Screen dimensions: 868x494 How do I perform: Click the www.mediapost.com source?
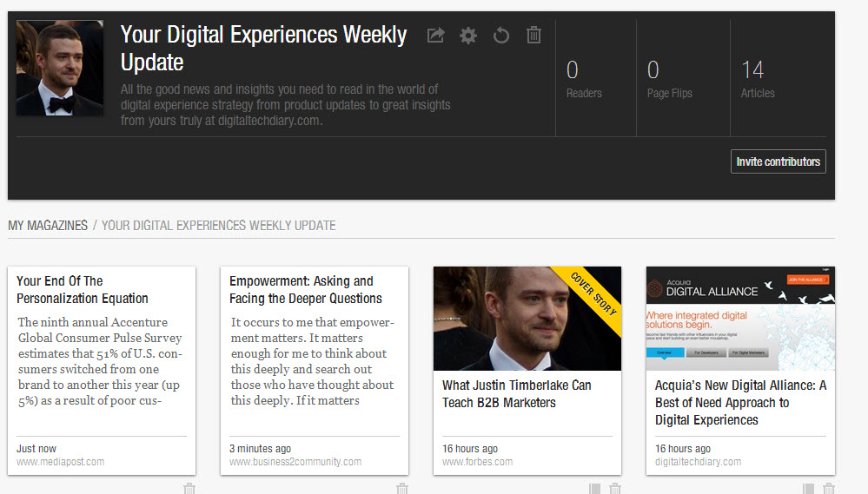coord(60,462)
